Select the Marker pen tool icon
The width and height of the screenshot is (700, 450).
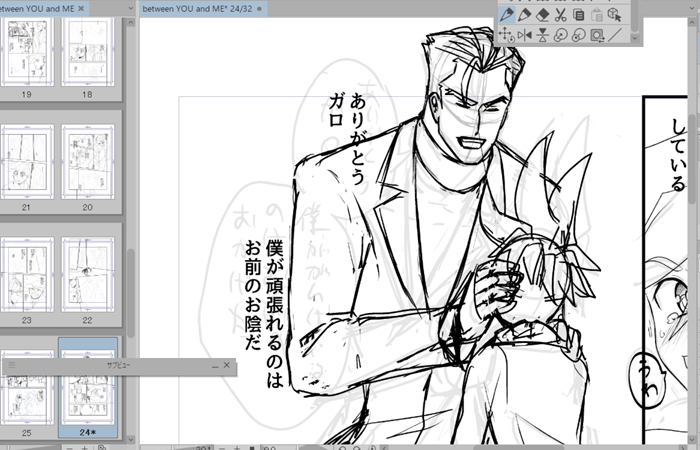525,15
